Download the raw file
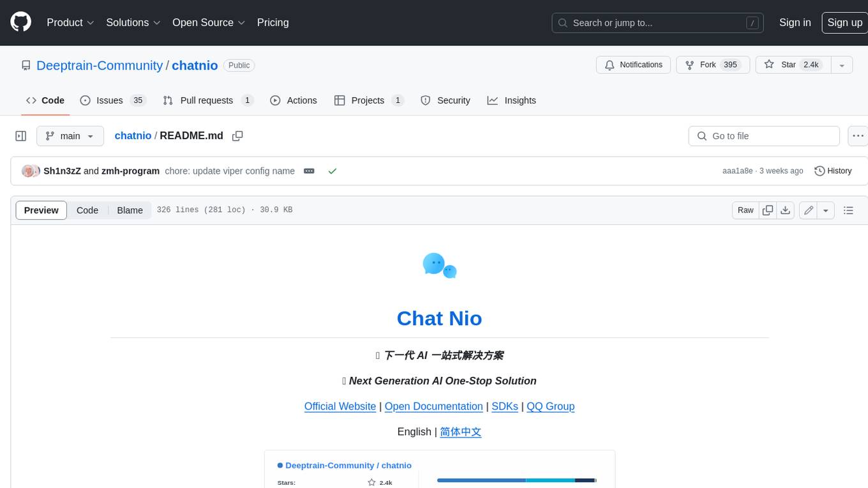This screenshot has width=868, height=488. tap(786, 210)
